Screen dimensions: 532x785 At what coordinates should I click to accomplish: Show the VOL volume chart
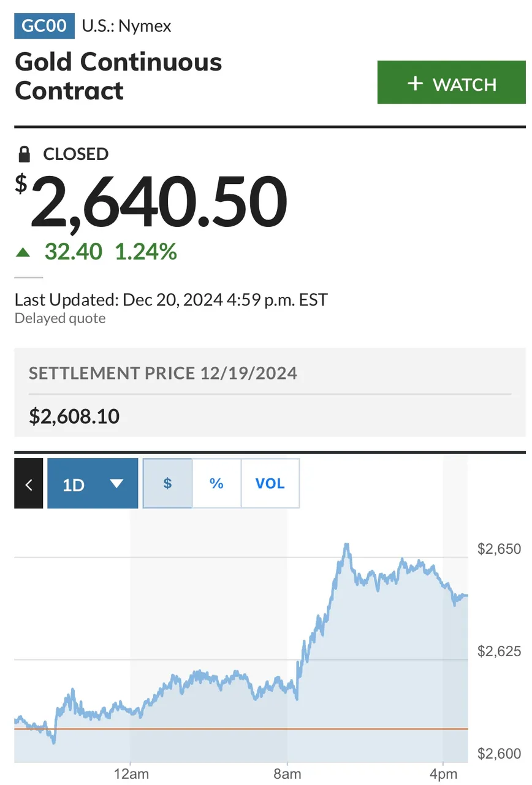click(270, 483)
